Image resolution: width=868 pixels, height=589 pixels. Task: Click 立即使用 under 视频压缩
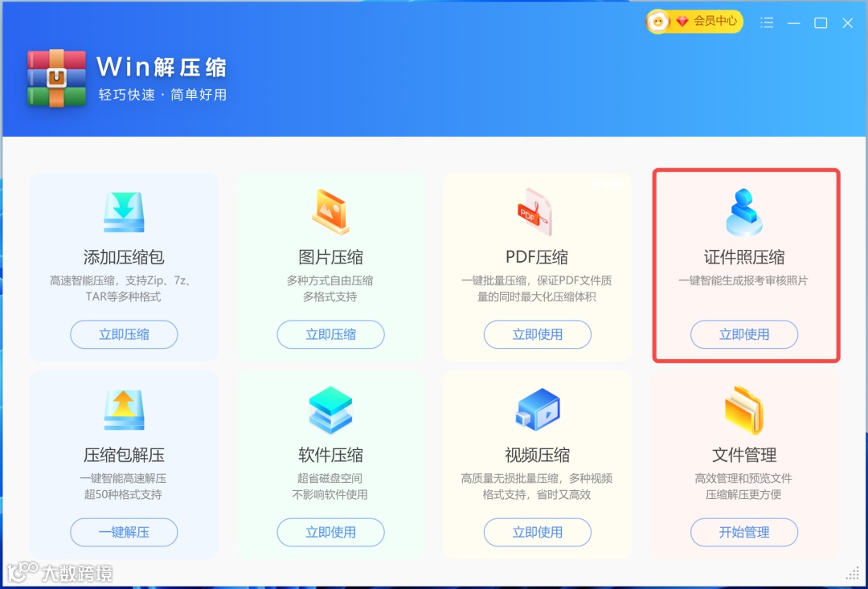(538, 532)
